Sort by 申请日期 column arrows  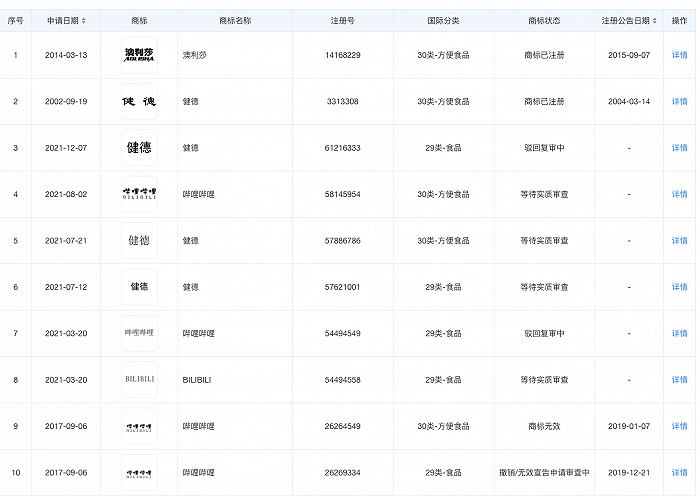click(83, 21)
